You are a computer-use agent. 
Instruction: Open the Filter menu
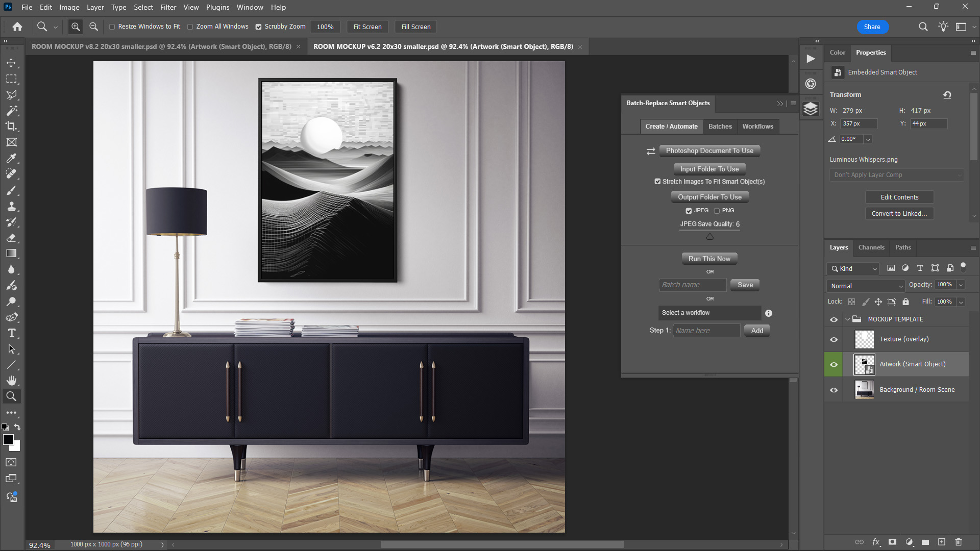168,7
